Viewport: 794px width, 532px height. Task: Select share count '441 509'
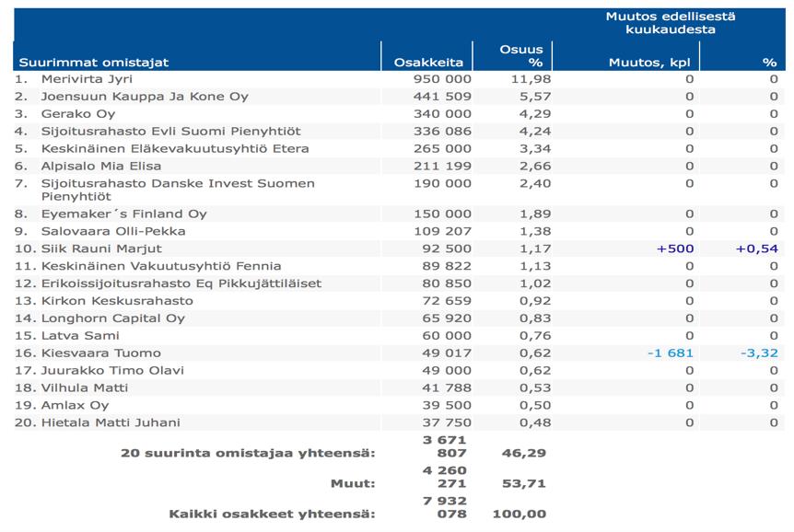pyautogui.click(x=442, y=96)
